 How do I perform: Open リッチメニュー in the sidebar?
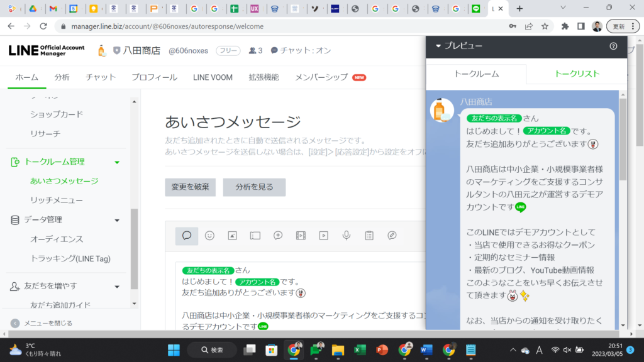(57, 200)
